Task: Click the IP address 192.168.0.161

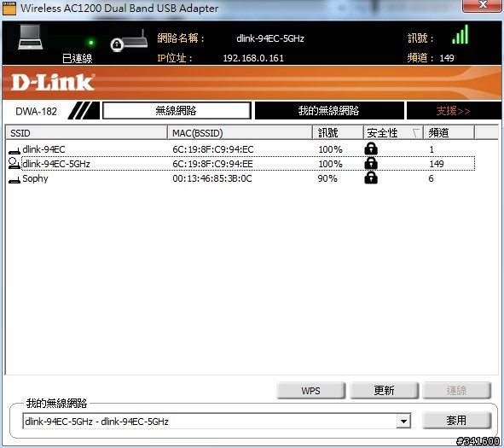Action: (253, 58)
